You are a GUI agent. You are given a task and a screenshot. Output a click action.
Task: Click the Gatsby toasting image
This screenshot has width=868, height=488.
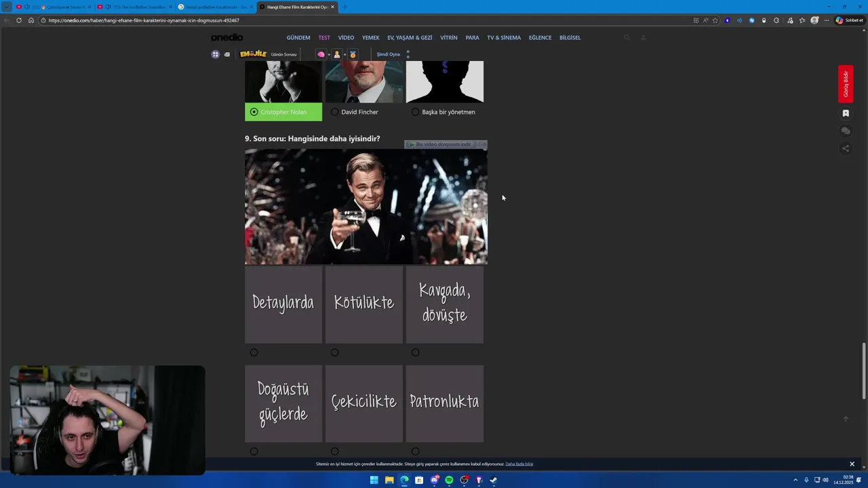click(x=366, y=207)
